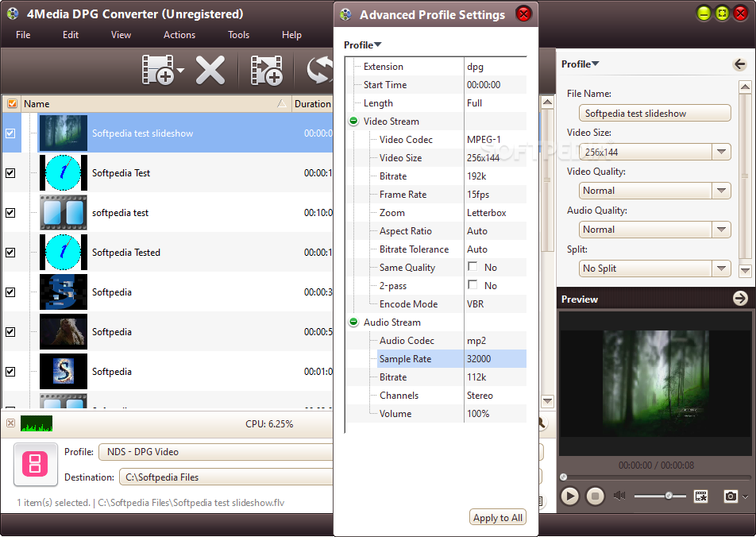Stop the preview playback
Screen dimensions: 756x537
point(595,496)
